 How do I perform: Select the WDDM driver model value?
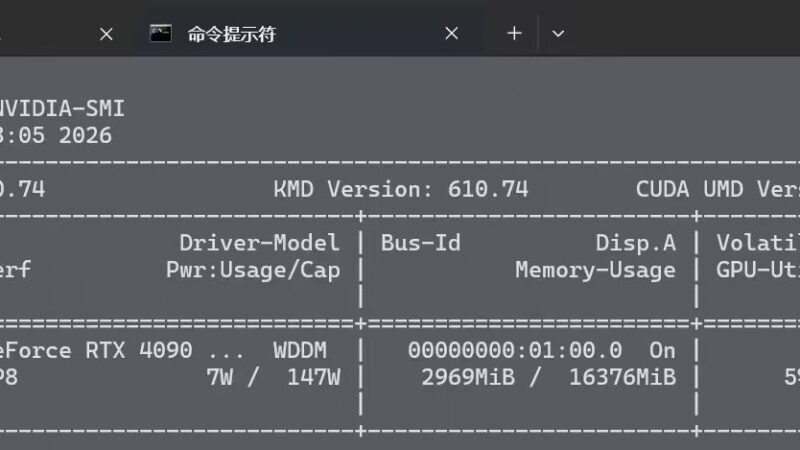click(300, 351)
